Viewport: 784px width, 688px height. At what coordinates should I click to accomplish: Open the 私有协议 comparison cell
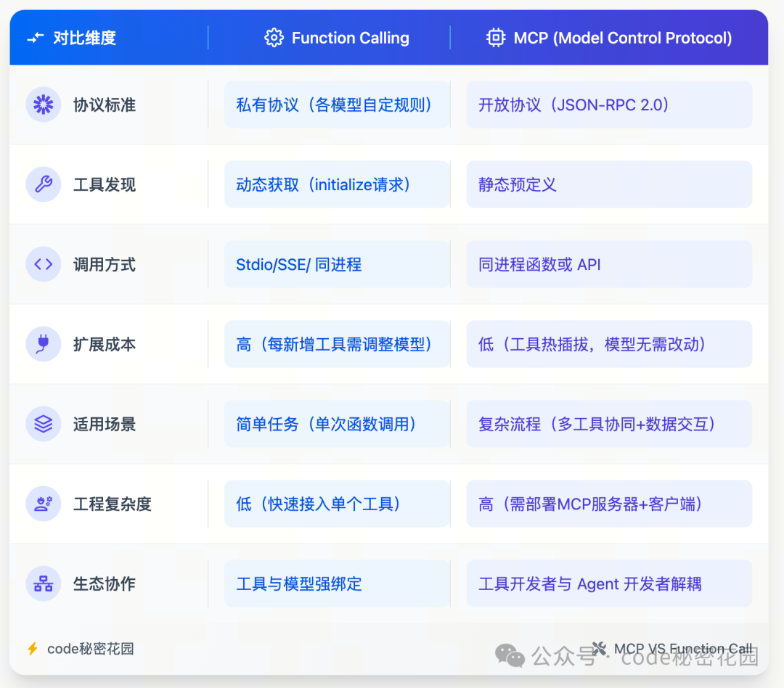point(337,105)
